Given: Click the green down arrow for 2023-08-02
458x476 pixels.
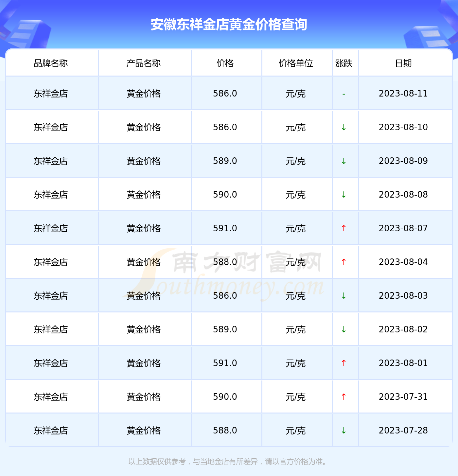Looking at the screenshot, I should point(344,329).
